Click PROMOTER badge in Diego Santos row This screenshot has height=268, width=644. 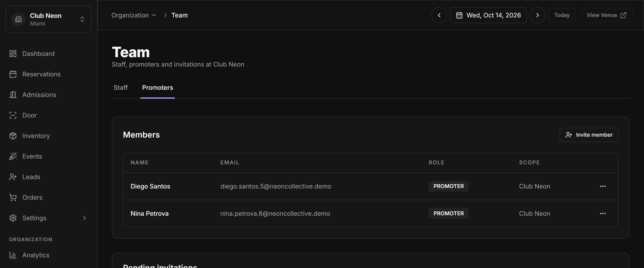pos(448,186)
